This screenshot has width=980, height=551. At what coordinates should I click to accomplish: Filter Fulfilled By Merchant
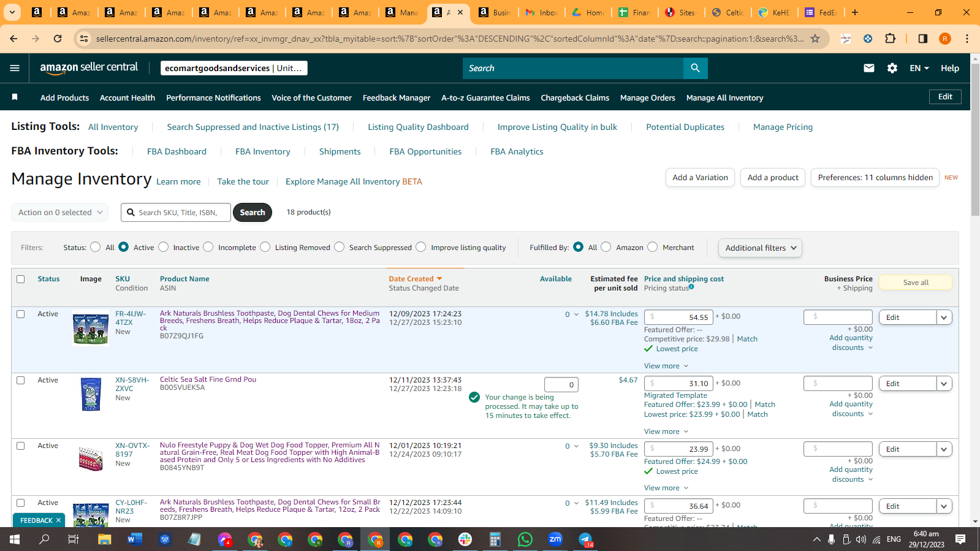point(653,247)
